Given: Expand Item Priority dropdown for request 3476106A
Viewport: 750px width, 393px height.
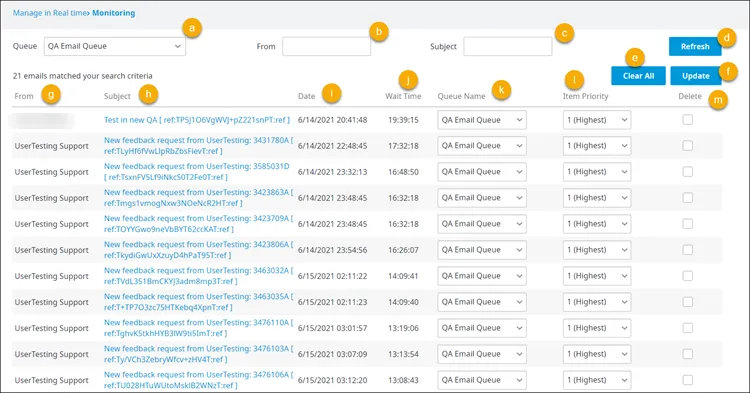Looking at the screenshot, I should [597, 380].
